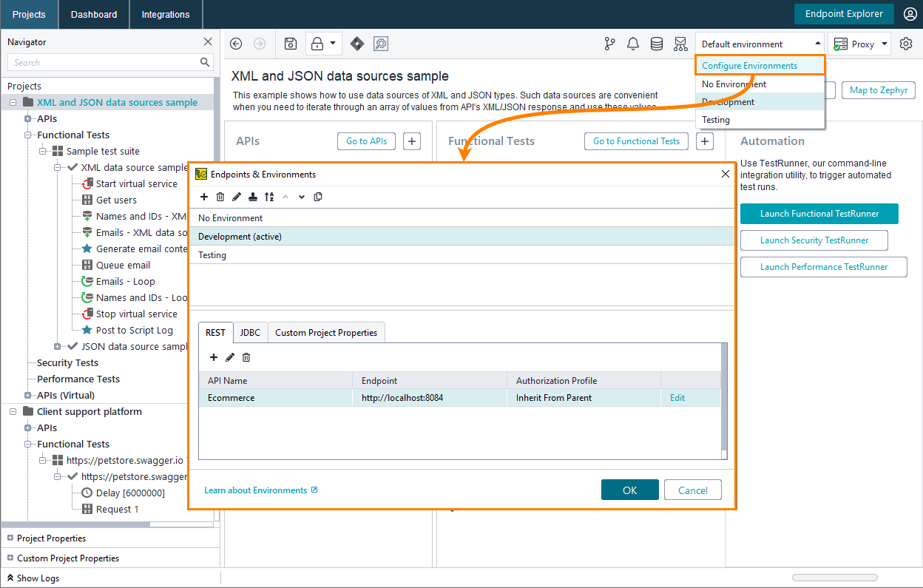The image size is (923, 588).
Task: Delete the selected environment with the top trash icon
Action: coord(220,197)
